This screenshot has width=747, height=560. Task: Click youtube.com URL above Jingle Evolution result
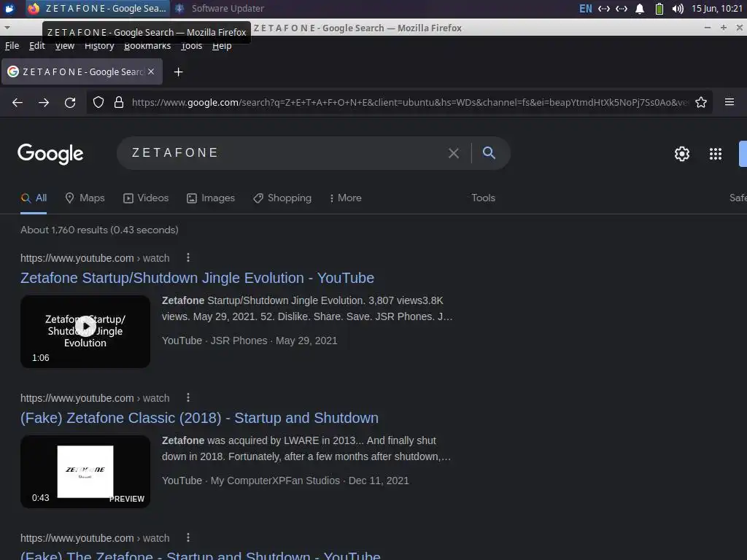coord(95,258)
